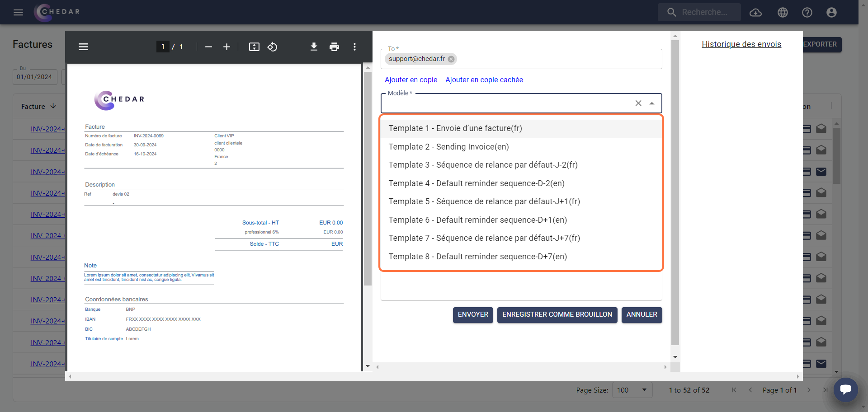This screenshot has height=412, width=868.
Task: Select Template 1 - Envoie d'une facture(fr)
Action: [521, 128]
